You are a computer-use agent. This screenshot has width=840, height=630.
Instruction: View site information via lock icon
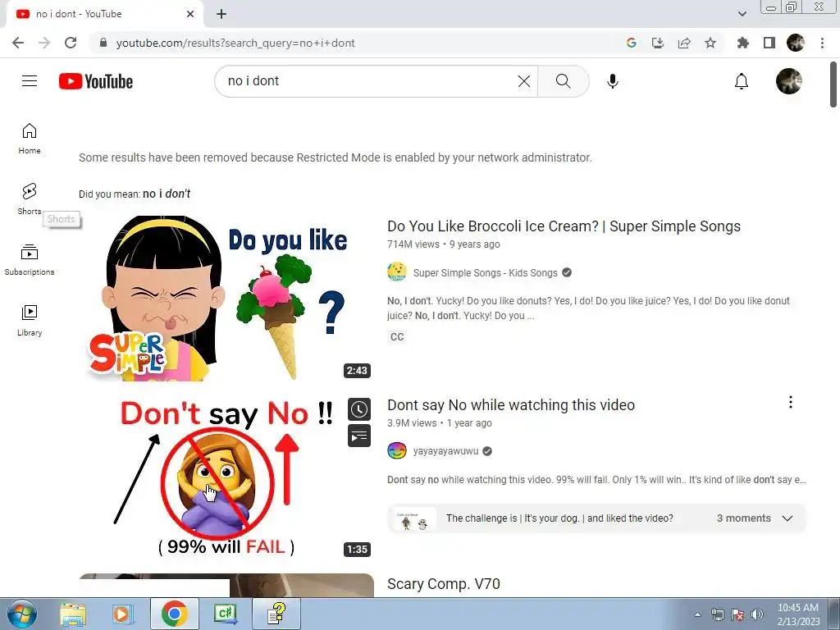[103, 43]
